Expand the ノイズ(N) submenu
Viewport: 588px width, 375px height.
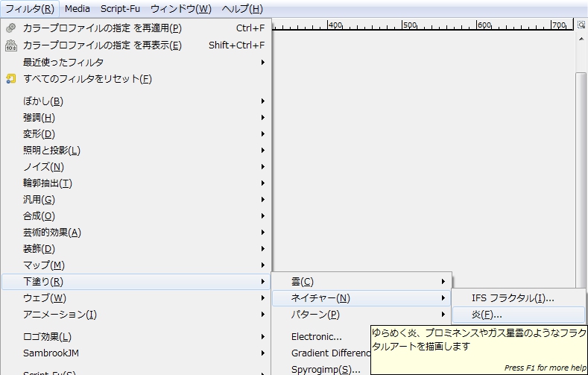[136, 166]
